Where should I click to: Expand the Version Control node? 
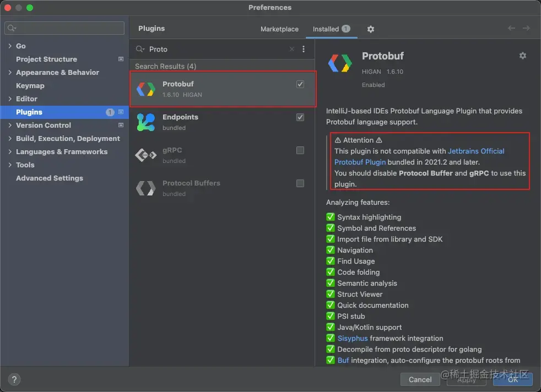(10, 125)
